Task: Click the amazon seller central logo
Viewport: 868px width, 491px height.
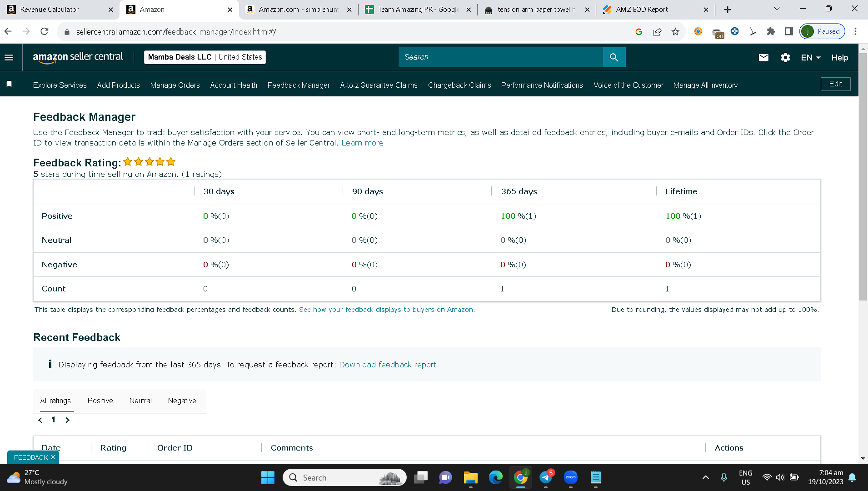Action: coord(78,57)
